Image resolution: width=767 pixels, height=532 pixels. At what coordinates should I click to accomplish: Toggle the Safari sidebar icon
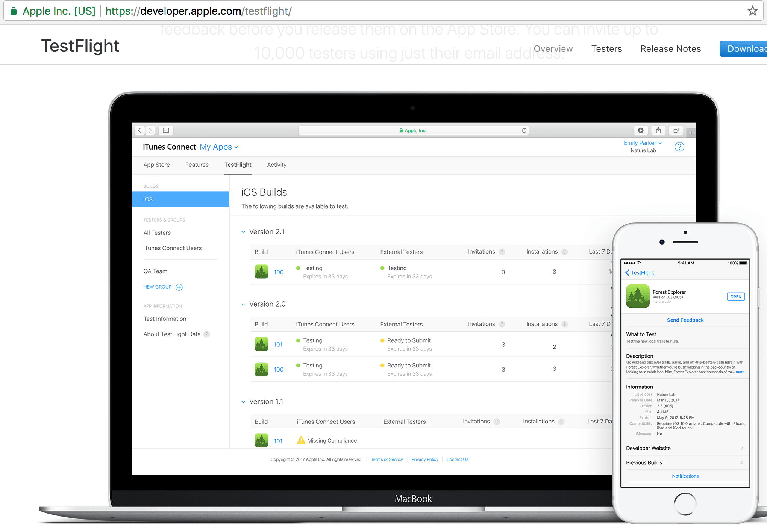166,130
